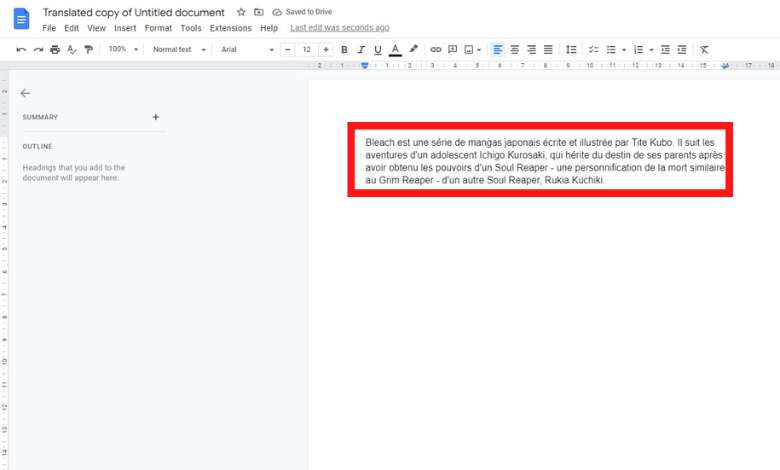Click the SUMMARY heading in sidebar
The height and width of the screenshot is (470, 780).
[40, 117]
